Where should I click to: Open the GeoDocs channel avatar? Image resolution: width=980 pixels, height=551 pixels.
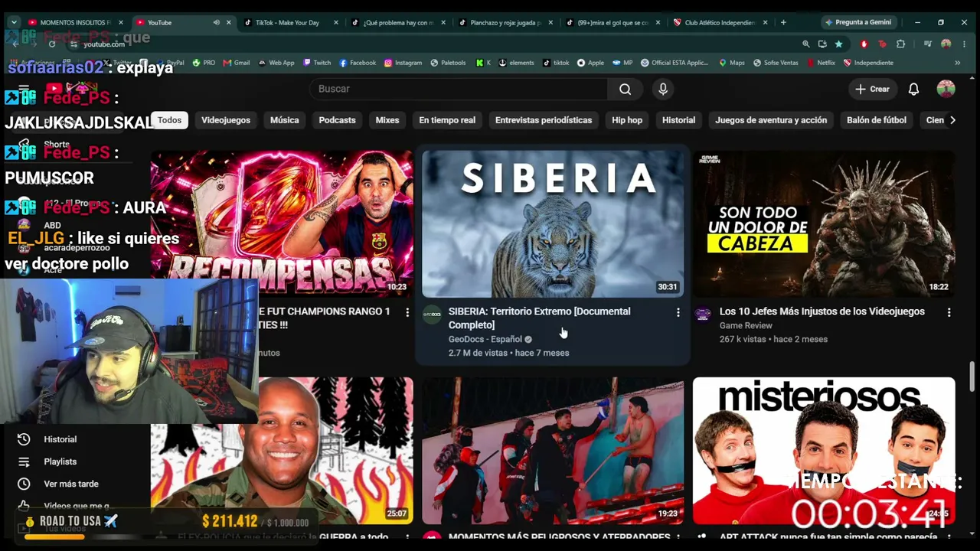[433, 315]
